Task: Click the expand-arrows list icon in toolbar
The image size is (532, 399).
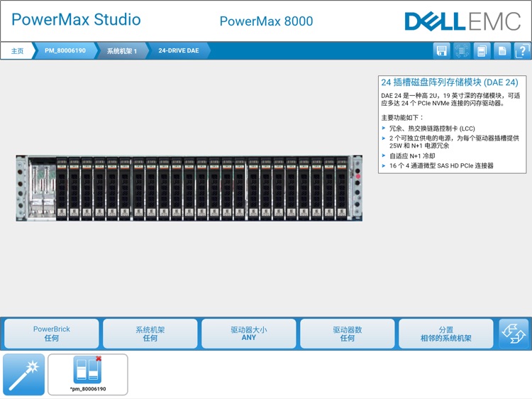Action: [462, 51]
